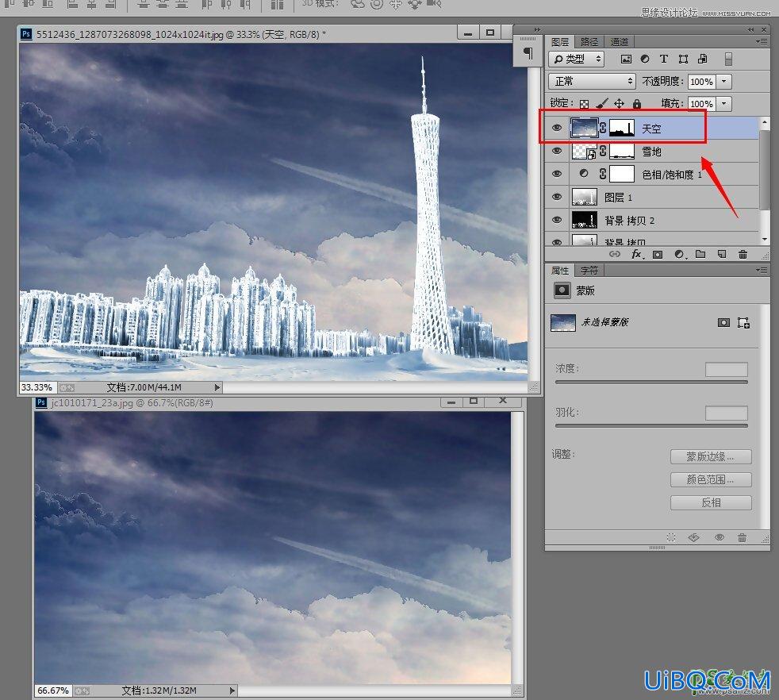Hide the 图层 1 layer
779x700 pixels.
(x=557, y=197)
